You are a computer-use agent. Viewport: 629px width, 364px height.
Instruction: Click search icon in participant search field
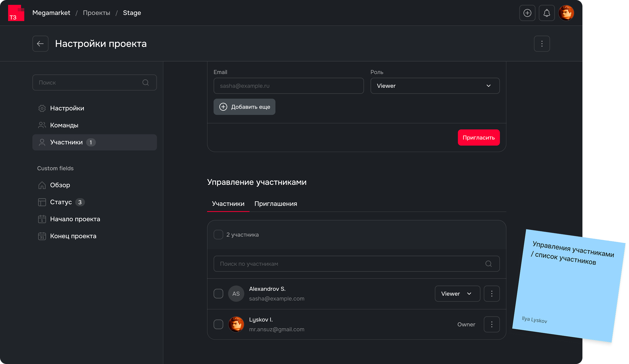click(x=488, y=264)
